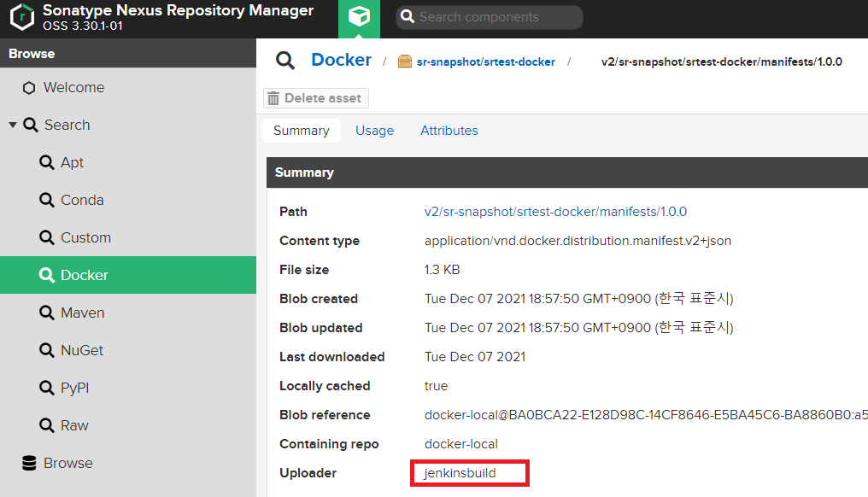Switch to the Usage tab
The width and height of the screenshot is (868, 497).
[375, 131]
